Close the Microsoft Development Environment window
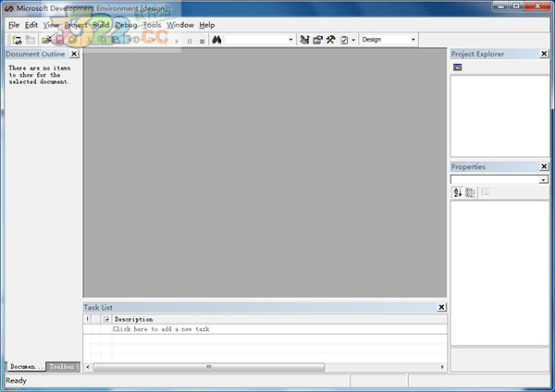The image size is (555, 392). tap(537, 6)
